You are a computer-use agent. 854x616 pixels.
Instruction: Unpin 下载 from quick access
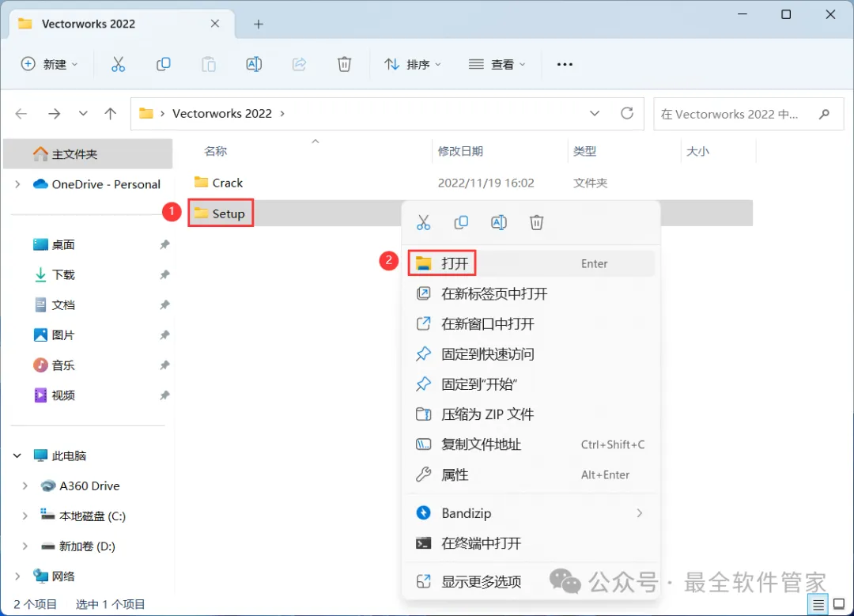click(x=164, y=274)
